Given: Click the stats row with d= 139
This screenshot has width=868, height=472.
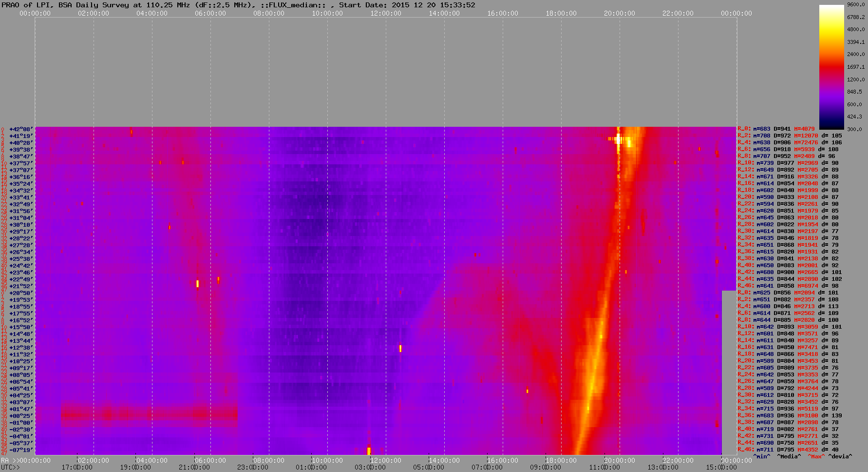Looking at the screenshot, I should 790,416.
